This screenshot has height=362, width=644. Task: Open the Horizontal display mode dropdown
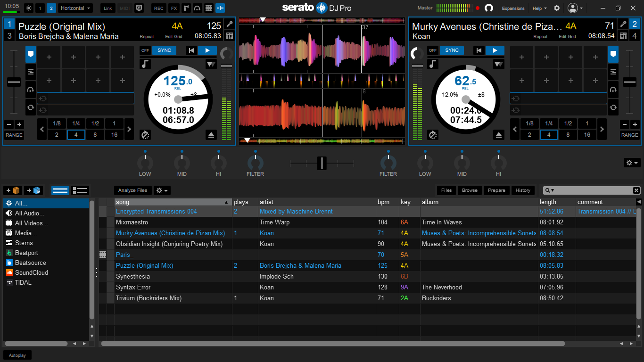coord(75,8)
